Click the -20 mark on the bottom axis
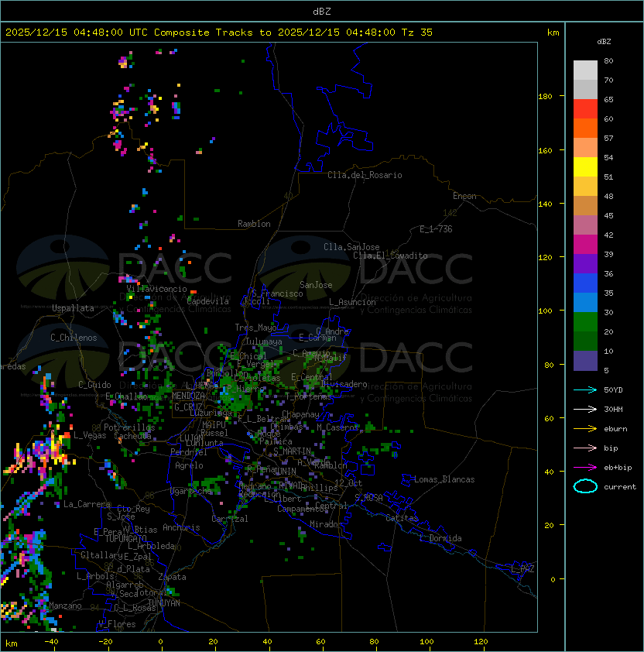Image resolution: width=644 pixels, height=652 pixels. tap(105, 642)
